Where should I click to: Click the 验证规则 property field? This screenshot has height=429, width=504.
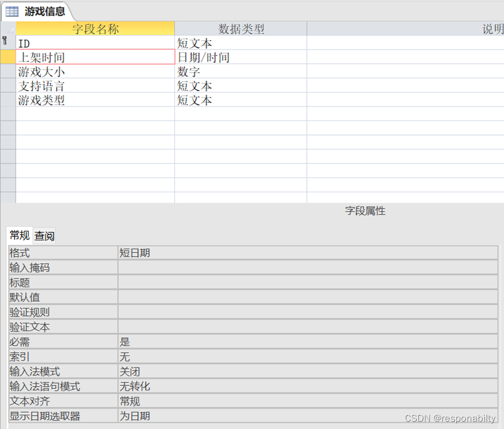(308, 312)
